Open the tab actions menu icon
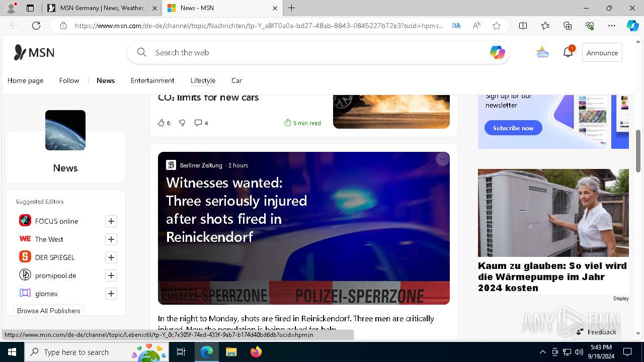 [30, 8]
